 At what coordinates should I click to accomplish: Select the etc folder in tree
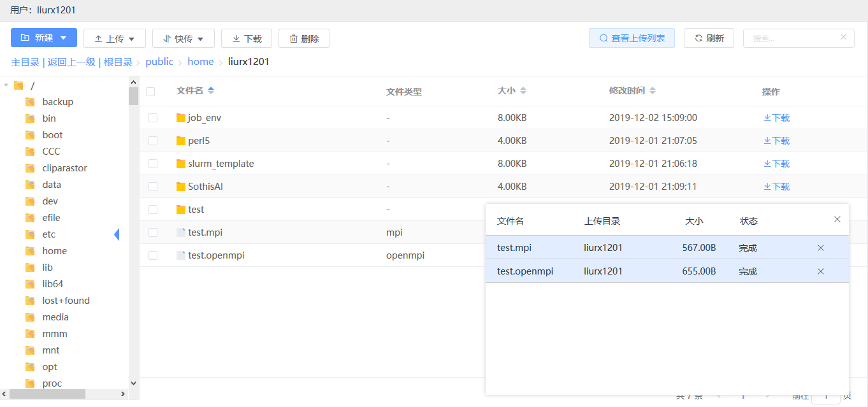coord(49,234)
